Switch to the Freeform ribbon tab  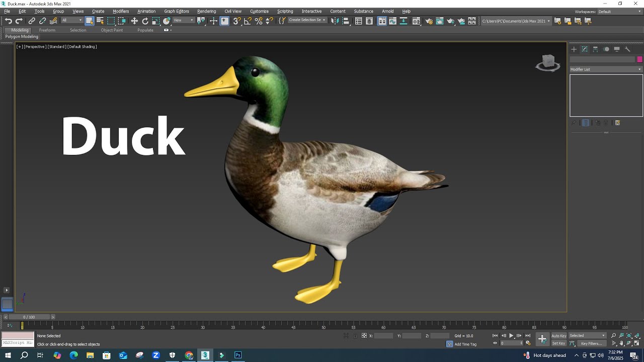47,30
